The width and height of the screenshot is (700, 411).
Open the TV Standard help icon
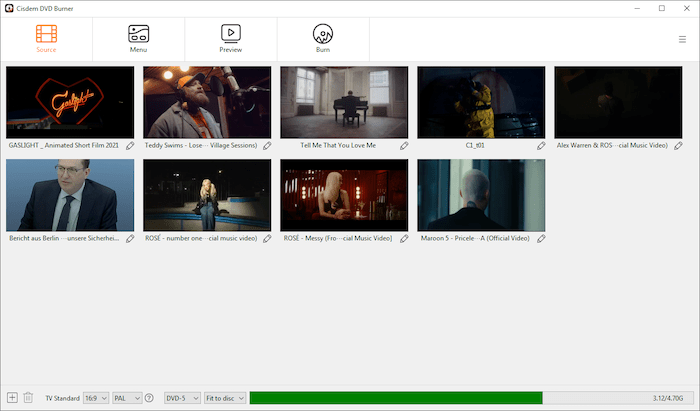(x=149, y=398)
